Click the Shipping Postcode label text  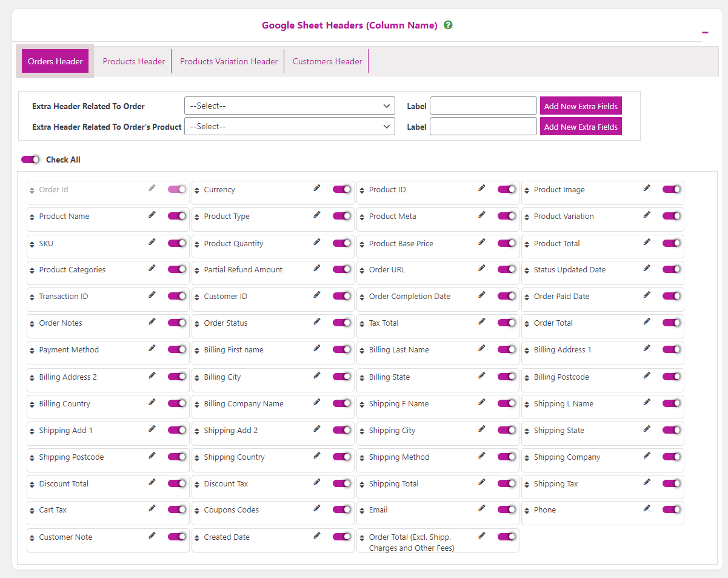click(x=72, y=457)
